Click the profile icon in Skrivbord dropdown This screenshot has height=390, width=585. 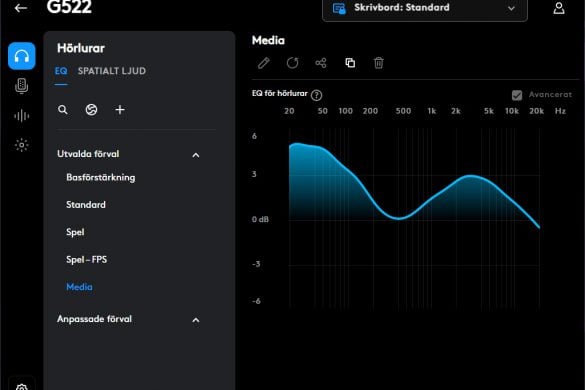pos(339,8)
